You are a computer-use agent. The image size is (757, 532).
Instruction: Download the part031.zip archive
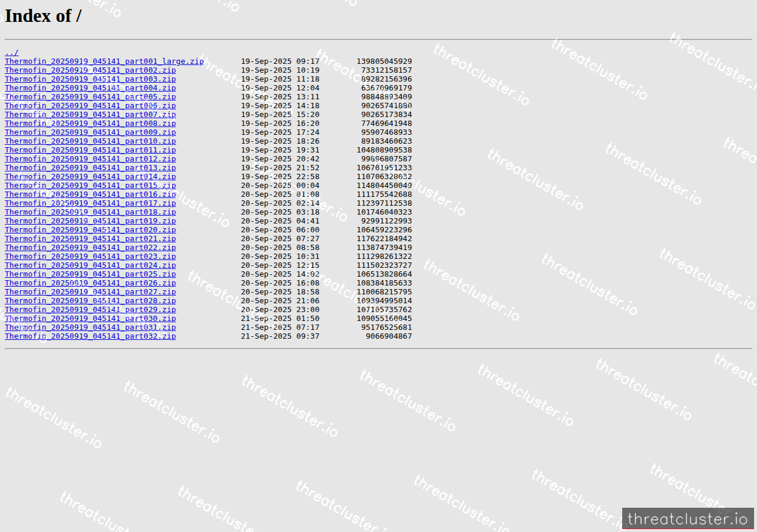pyautogui.click(x=90, y=327)
